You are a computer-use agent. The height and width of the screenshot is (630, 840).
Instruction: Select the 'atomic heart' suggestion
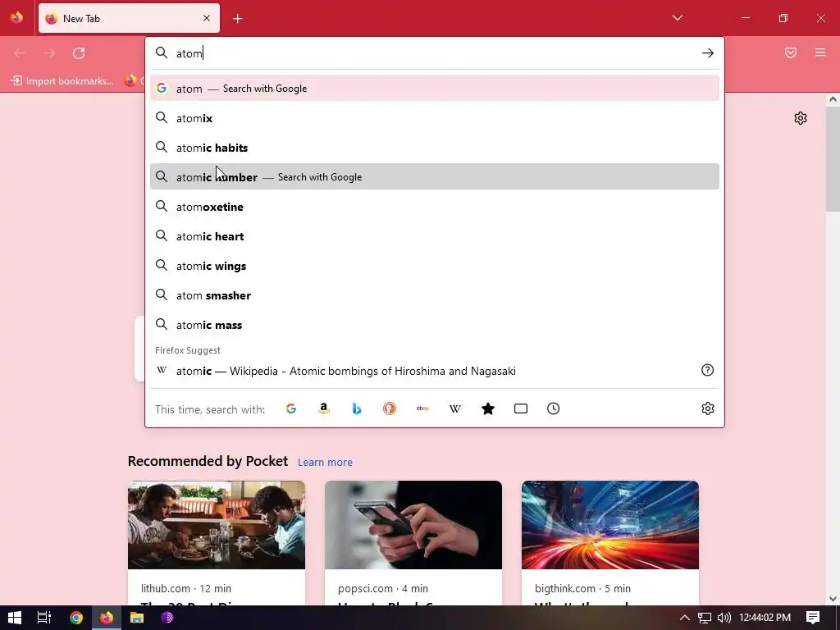coord(435,236)
